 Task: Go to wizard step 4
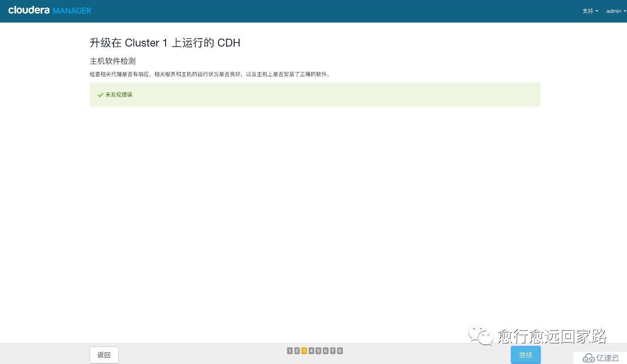coord(311,351)
